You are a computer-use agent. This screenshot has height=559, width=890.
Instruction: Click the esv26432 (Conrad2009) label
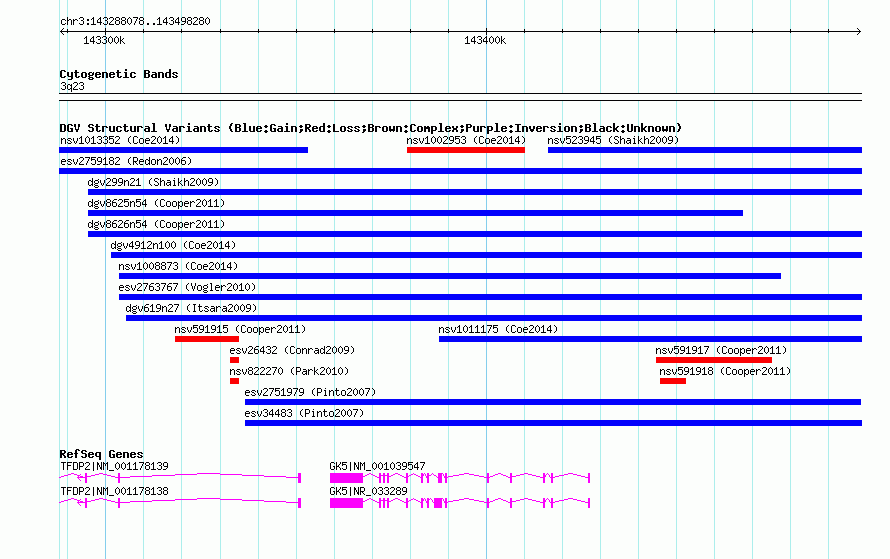point(292,350)
